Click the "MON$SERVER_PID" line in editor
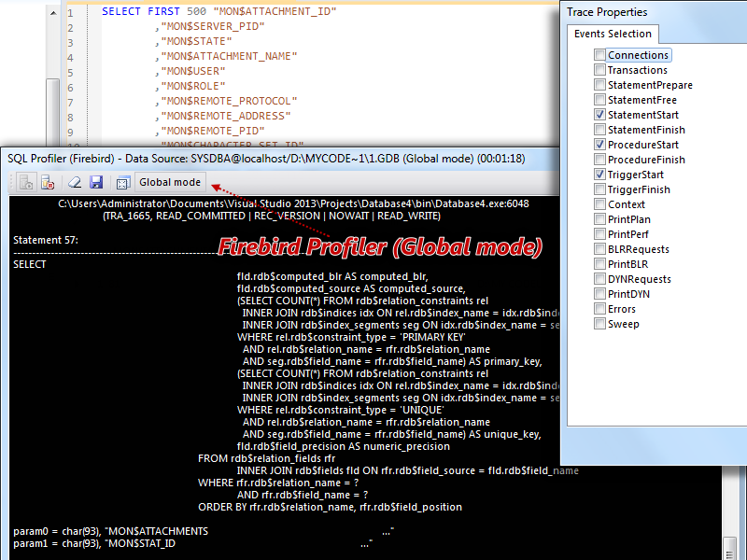This screenshot has height=560, width=747. tap(209, 26)
